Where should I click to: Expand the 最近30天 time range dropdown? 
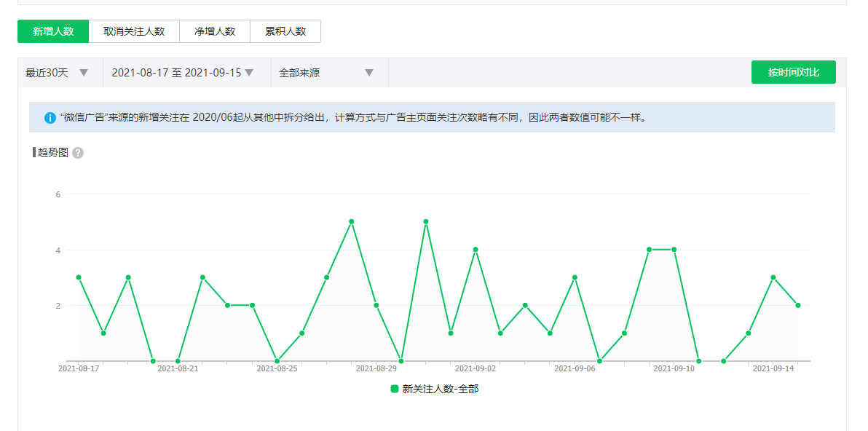click(58, 73)
